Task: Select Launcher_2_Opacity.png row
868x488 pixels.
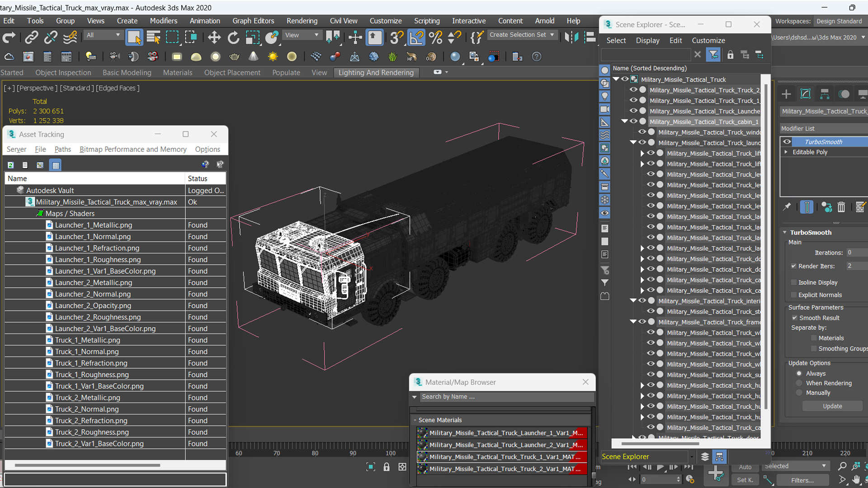Action: pyautogui.click(x=115, y=305)
